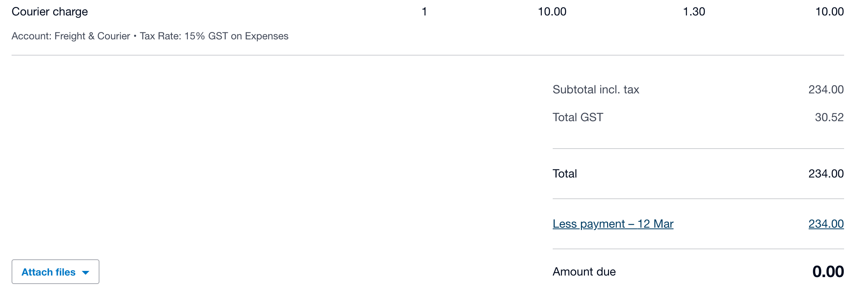This screenshot has width=868, height=301.
Task: Select the Total GST value 30.52
Action: coord(829,117)
